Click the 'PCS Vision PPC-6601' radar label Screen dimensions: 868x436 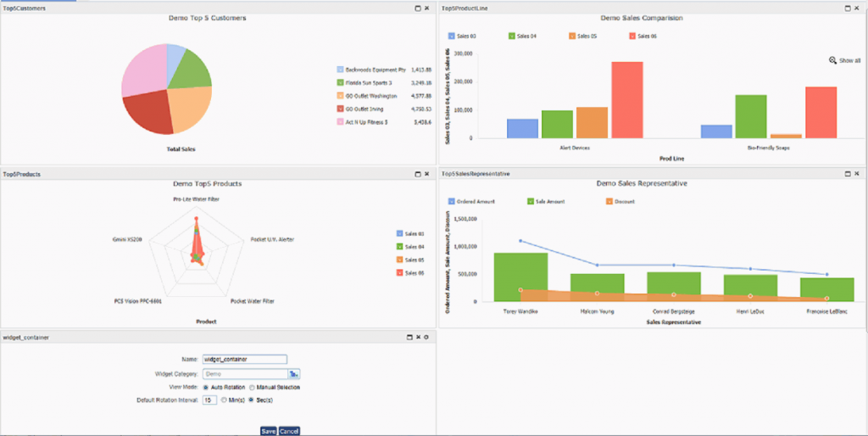(137, 301)
